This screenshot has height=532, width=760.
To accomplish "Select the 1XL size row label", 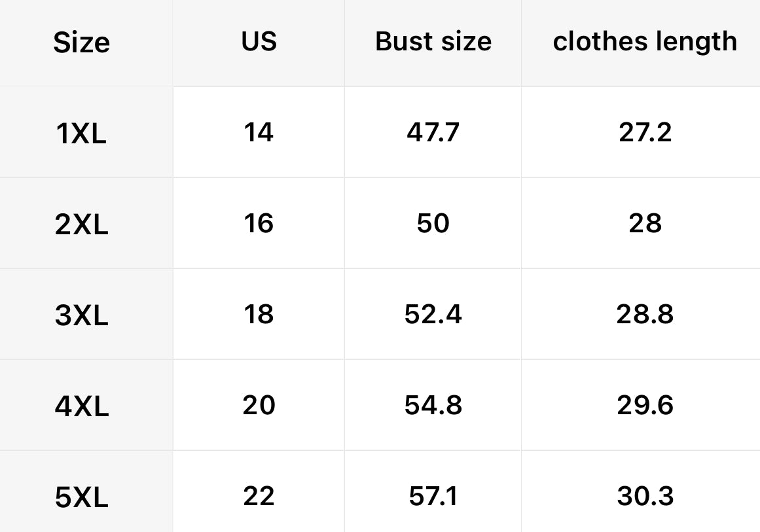I will [81, 134].
